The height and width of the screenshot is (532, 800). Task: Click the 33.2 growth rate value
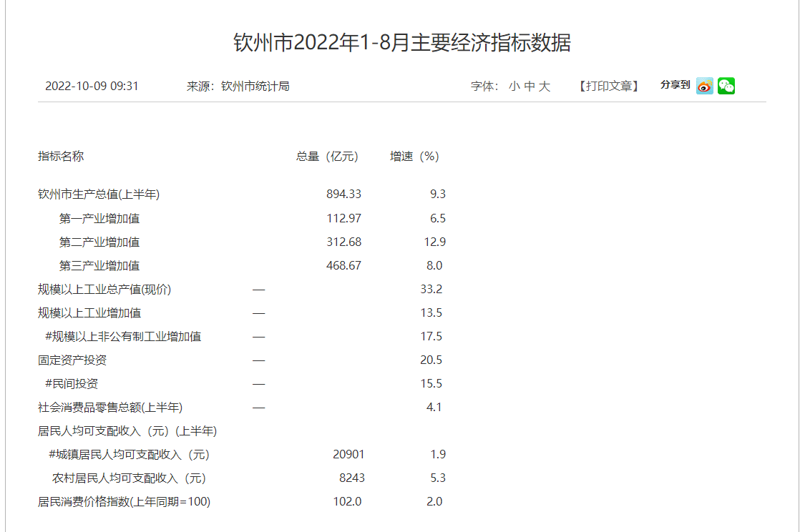click(433, 290)
